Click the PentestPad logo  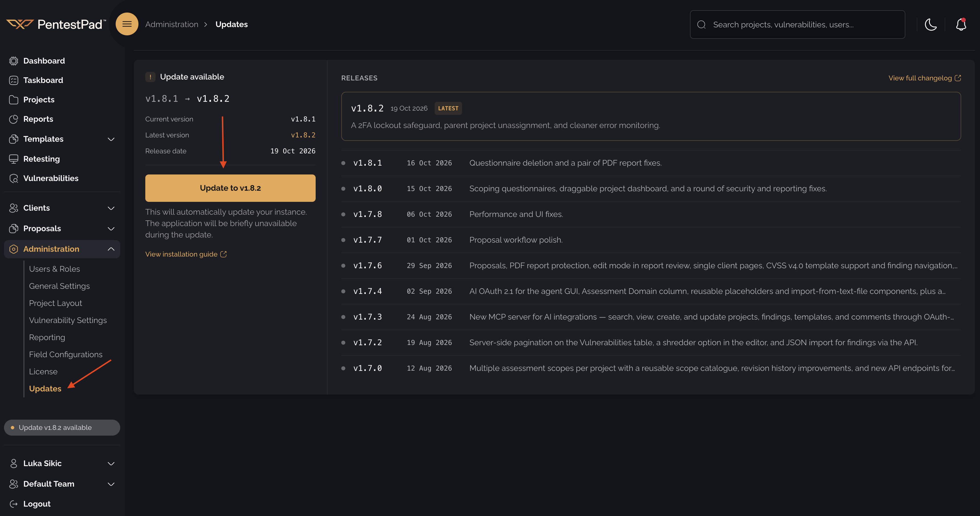[56, 24]
